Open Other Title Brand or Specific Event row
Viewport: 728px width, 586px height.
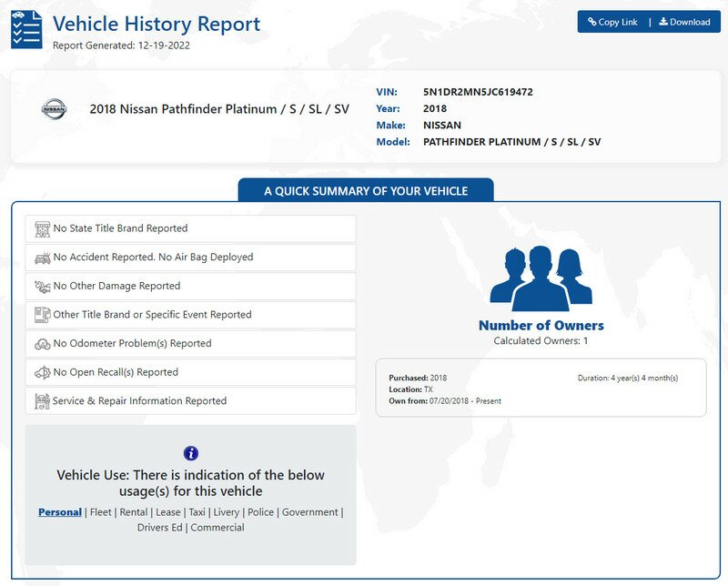pos(191,315)
